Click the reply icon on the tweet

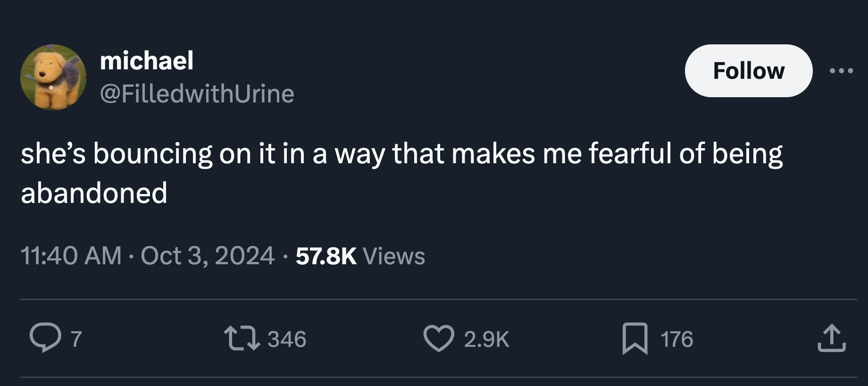(45, 339)
